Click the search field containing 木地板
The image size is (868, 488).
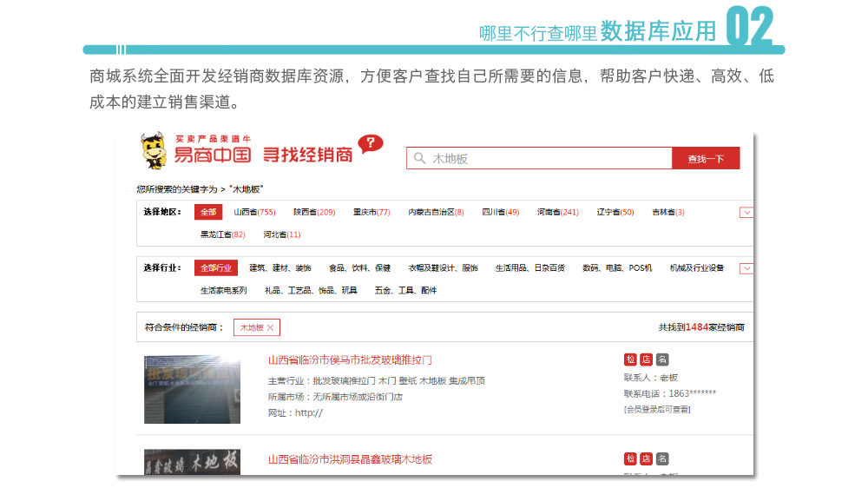tap(547, 159)
